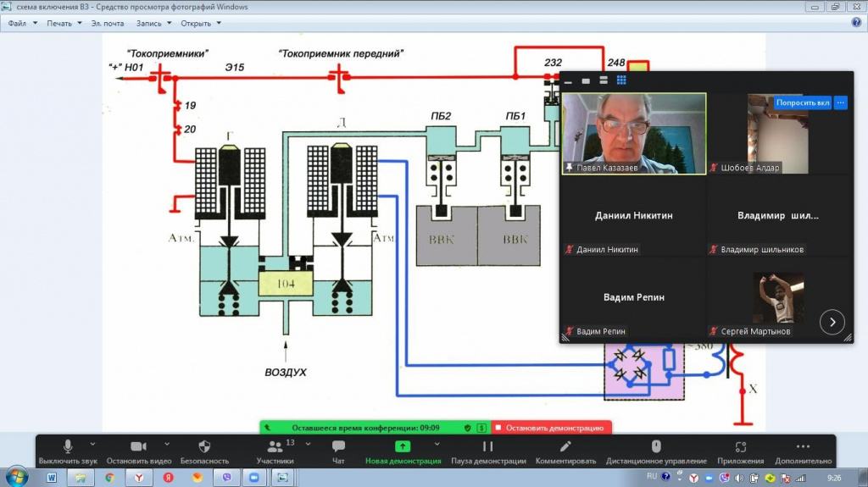Image resolution: width=868 pixels, height=487 pixels.
Task: Stop camera with Остановить видео
Action: (138, 451)
